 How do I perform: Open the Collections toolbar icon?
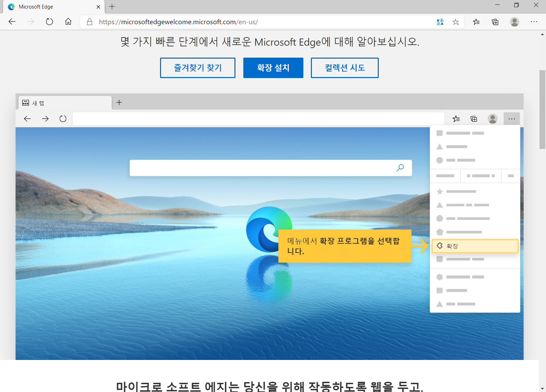coord(495,22)
